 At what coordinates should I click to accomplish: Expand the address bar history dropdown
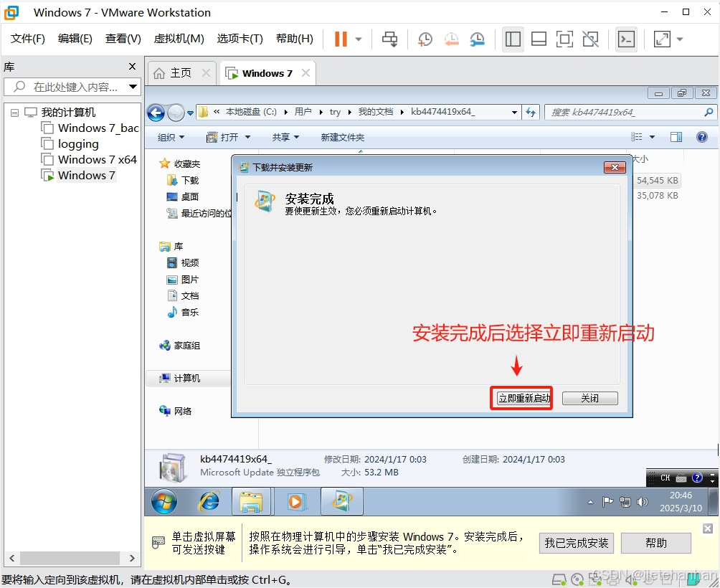tap(514, 112)
